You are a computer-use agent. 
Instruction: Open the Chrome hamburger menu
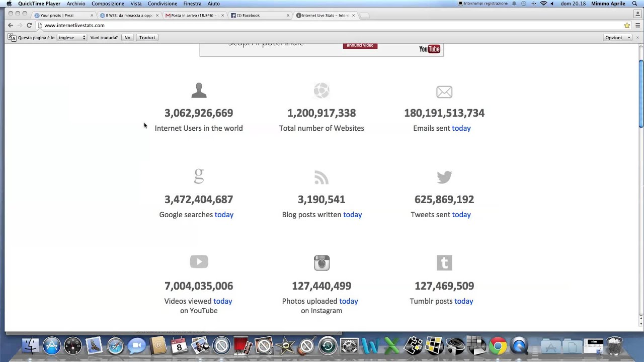coord(637,25)
